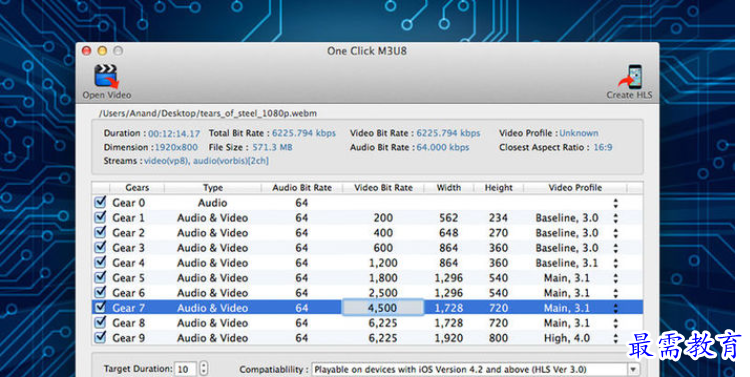
Task: Click the 648 width cell
Action: click(449, 233)
